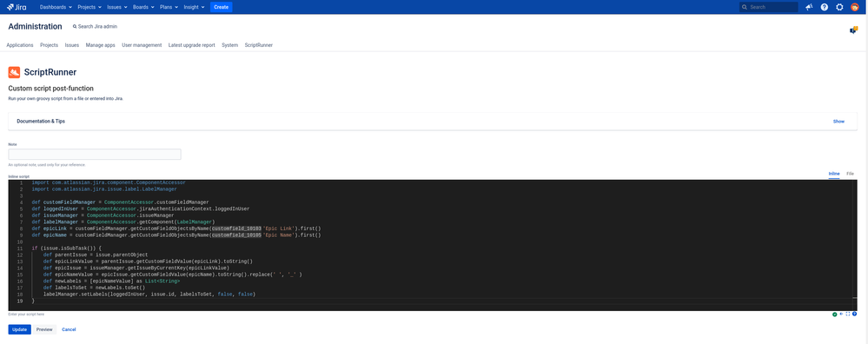Open the Issues dropdown in top bar
Screen dimensions: 868x344
tap(116, 7)
